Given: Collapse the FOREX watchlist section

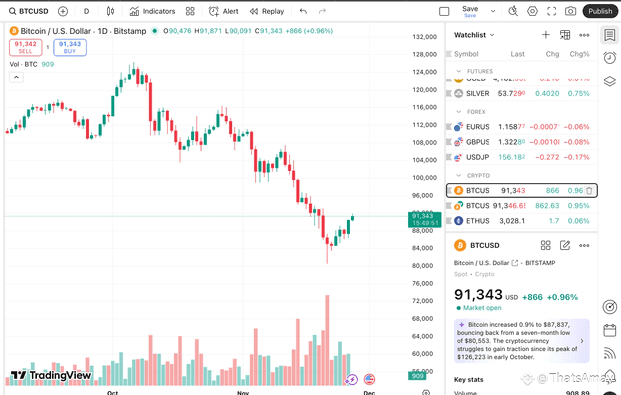Looking at the screenshot, I should coord(459,112).
